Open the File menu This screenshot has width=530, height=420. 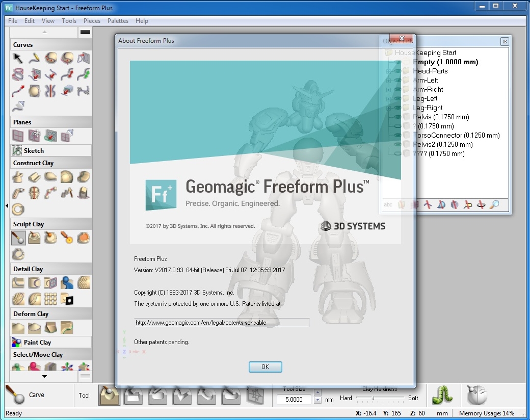pos(13,20)
